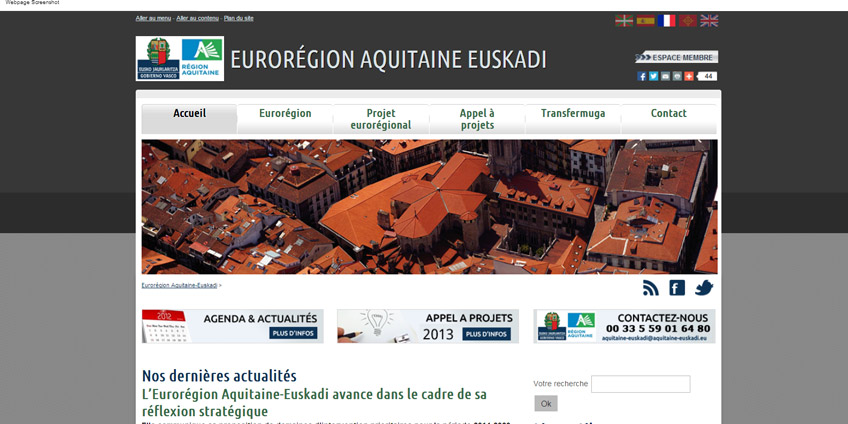Screen dimensions: 848x424
Task: Open article on réflexion stratégique headline
Action: pos(314,402)
